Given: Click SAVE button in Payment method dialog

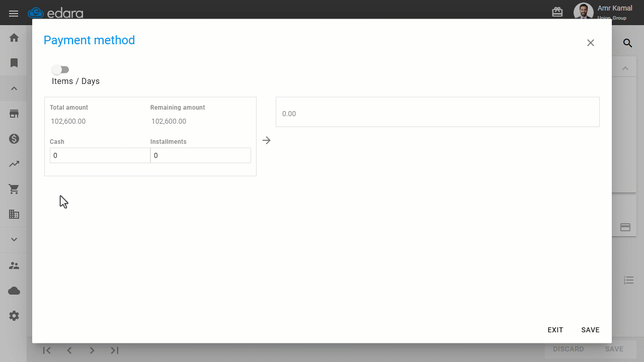Looking at the screenshot, I should 590,330.
